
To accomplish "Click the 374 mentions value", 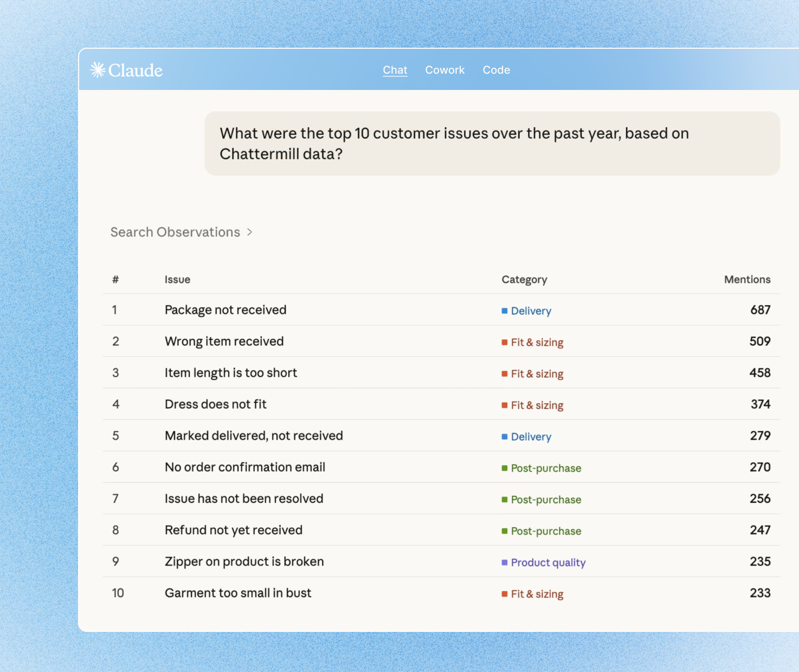I will [x=761, y=404].
